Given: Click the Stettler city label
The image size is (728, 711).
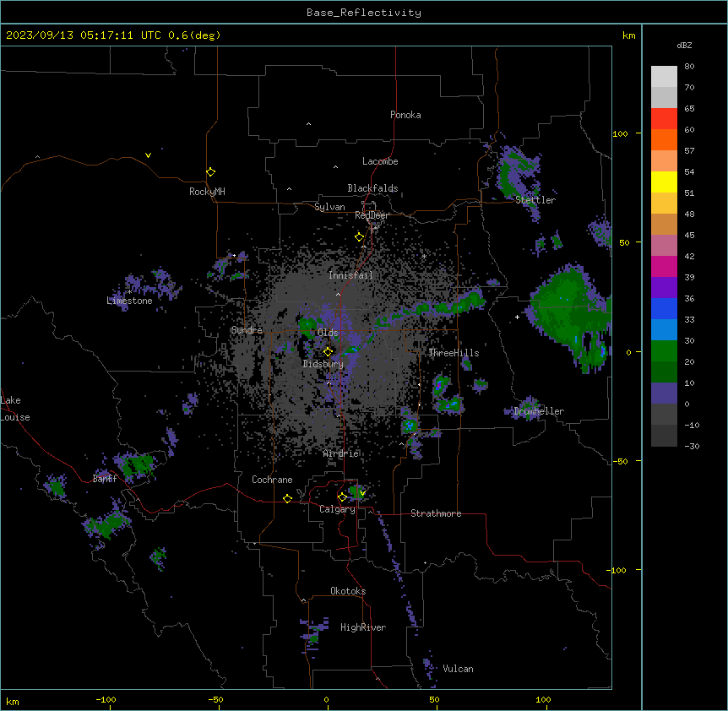Looking at the screenshot, I should tap(535, 200).
